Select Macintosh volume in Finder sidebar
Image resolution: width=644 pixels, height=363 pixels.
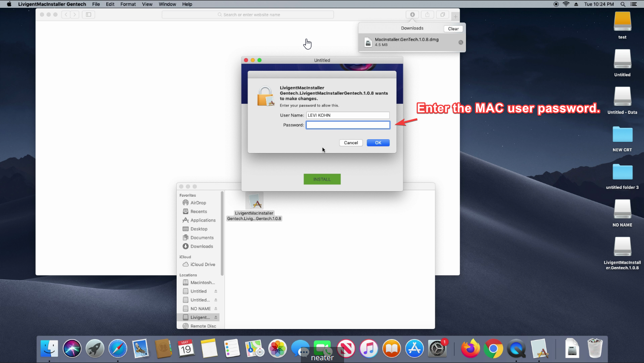202,283
